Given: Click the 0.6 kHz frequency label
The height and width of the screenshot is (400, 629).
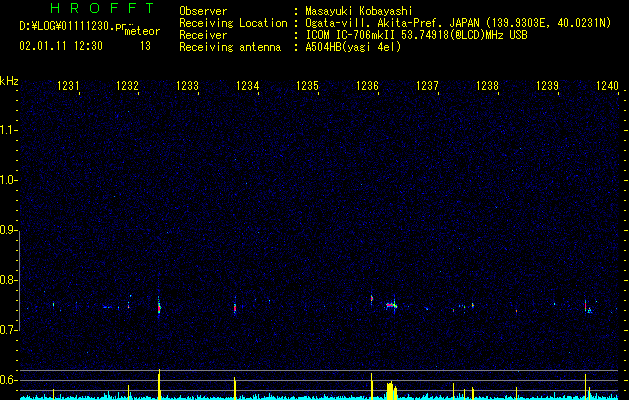Looking at the screenshot, I should (8, 380).
